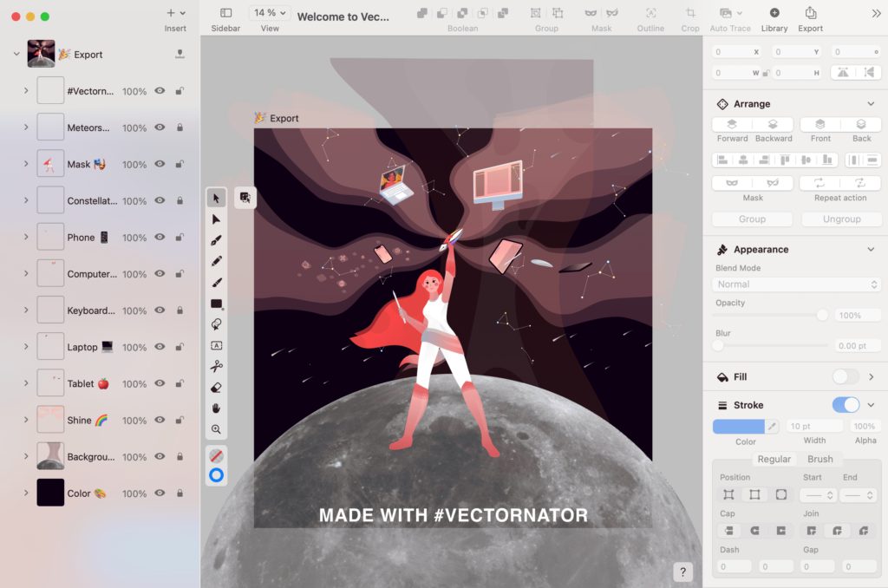Click the Stroke Width input field
Viewport: 888px width, 588px height.
click(814, 426)
